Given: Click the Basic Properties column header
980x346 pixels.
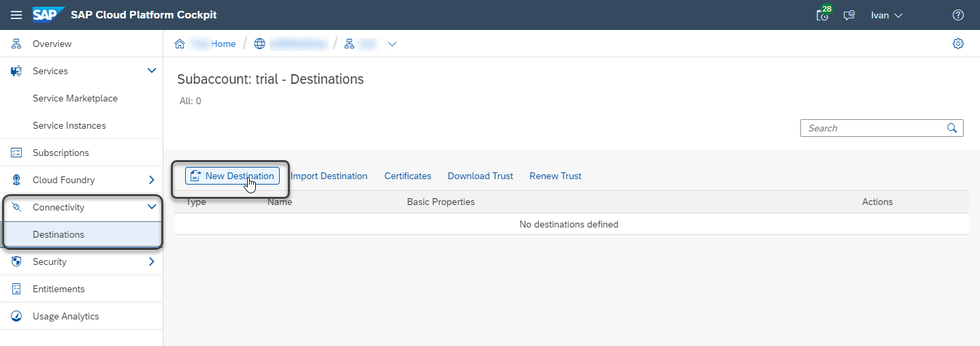Looking at the screenshot, I should tap(441, 202).
